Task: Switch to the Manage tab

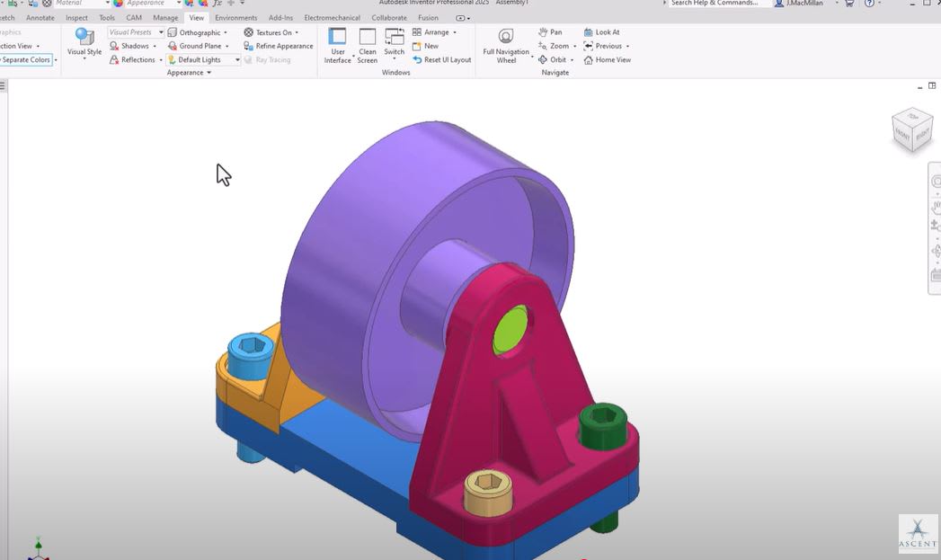Action: click(165, 18)
